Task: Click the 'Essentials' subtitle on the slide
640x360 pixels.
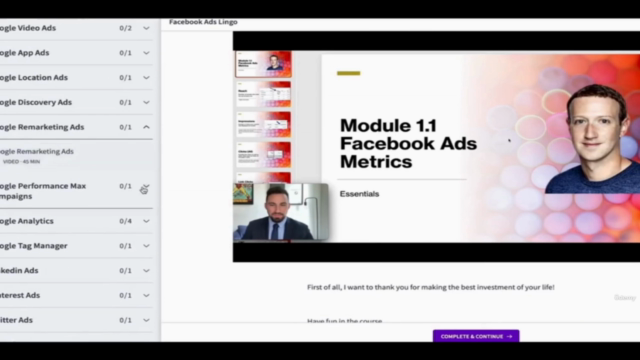Action: coord(359,194)
